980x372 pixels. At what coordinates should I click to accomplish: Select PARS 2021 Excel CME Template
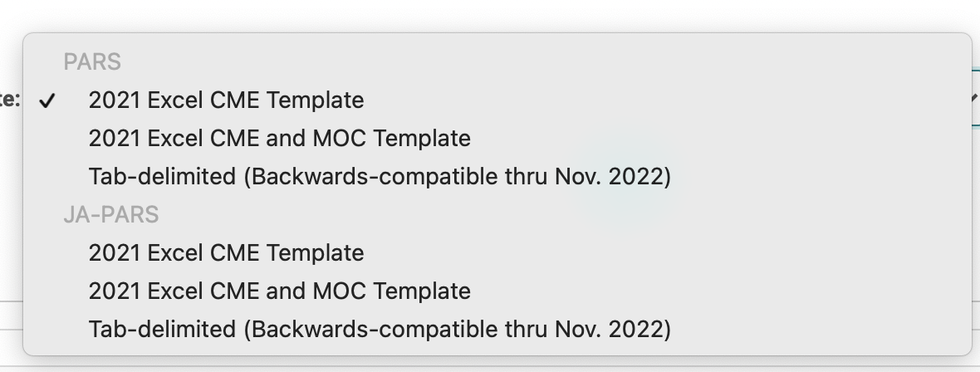pyautogui.click(x=226, y=100)
